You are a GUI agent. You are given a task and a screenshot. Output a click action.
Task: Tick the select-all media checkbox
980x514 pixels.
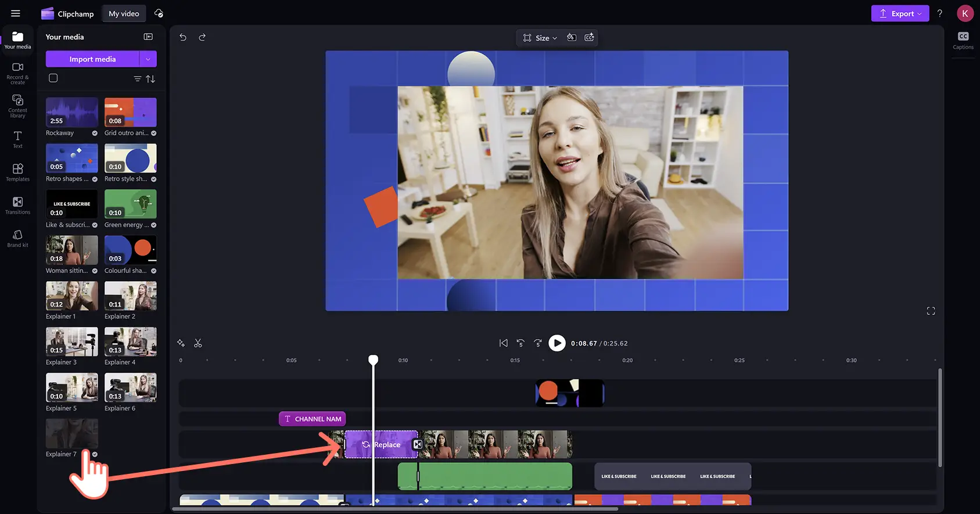53,78
